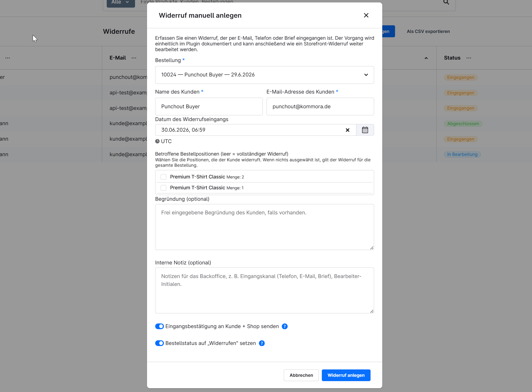The width and height of the screenshot is (532, 392).
Task: Focus the Begründung text area
Action: point(264,227)
